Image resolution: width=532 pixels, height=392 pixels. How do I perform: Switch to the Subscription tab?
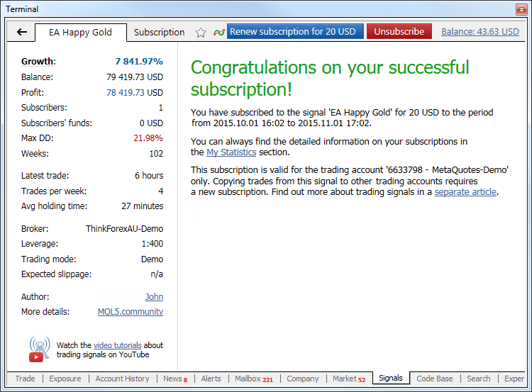pos(159,32)
